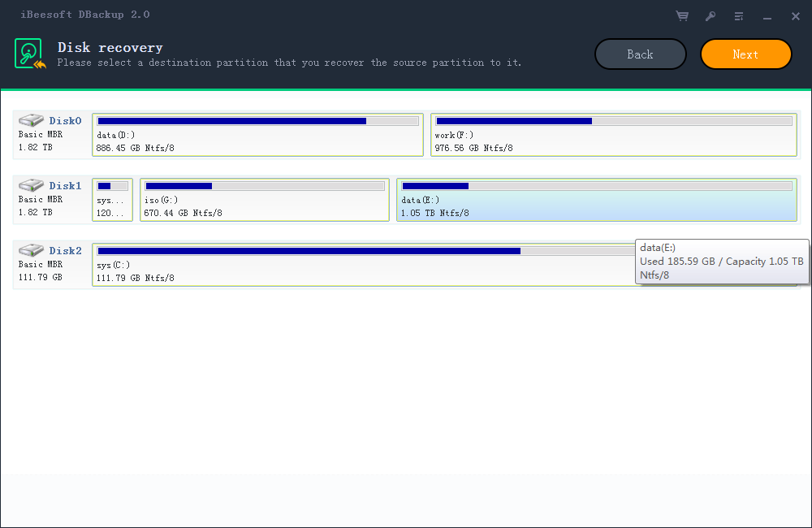Click the Disk2 drive icon
This screenshot has width=812, height=528.
click(31, 249)
